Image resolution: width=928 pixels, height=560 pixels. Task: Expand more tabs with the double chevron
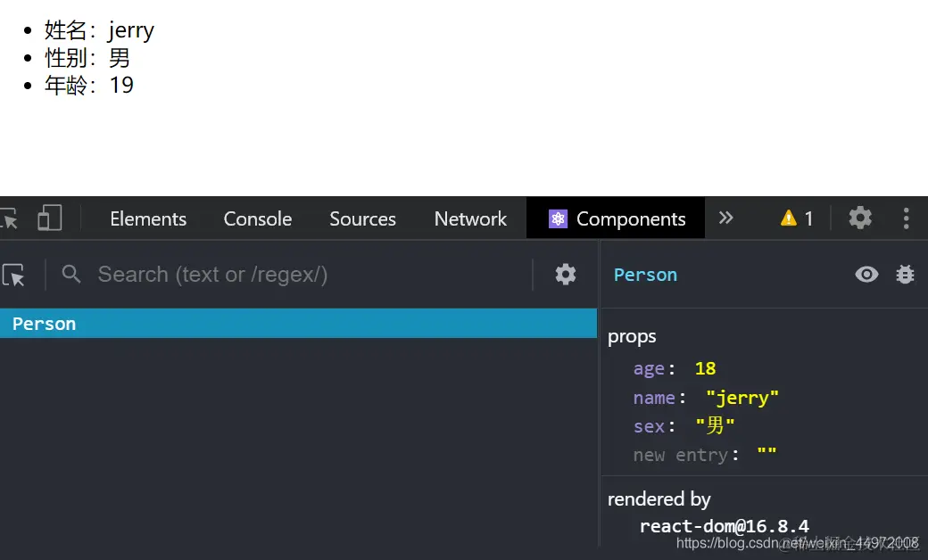tap(725, 218)
